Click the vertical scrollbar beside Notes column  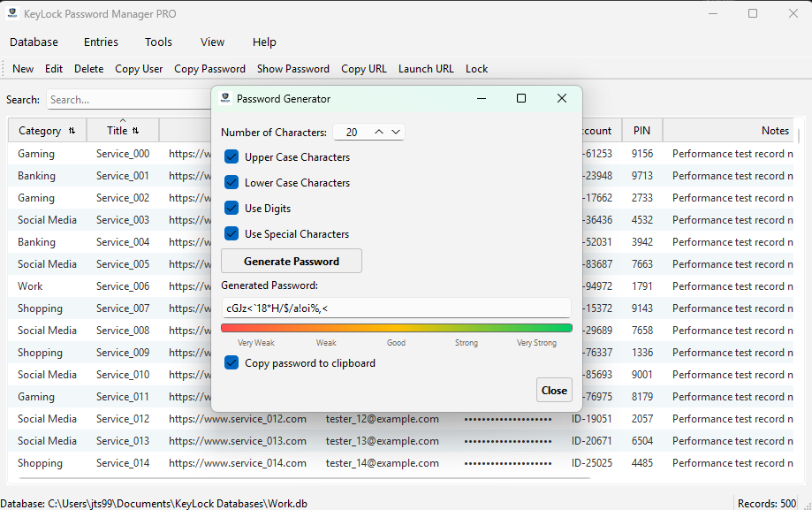click(x=799, y=136)
